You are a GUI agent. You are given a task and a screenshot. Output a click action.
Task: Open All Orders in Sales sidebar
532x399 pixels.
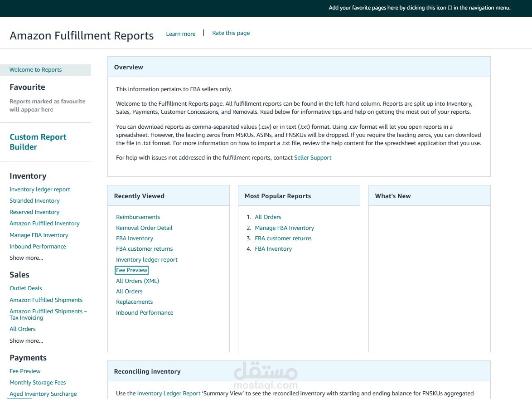(x=22, y=329)
